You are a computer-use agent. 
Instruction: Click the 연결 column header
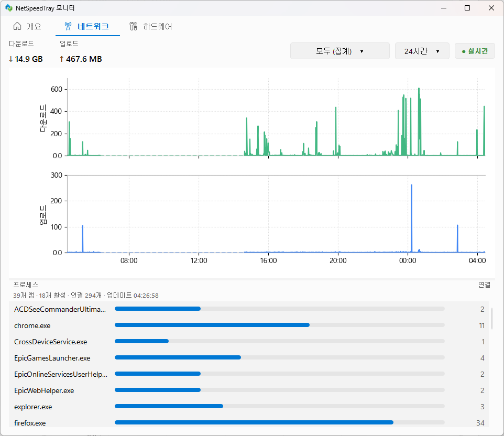(x=484, y=285)
